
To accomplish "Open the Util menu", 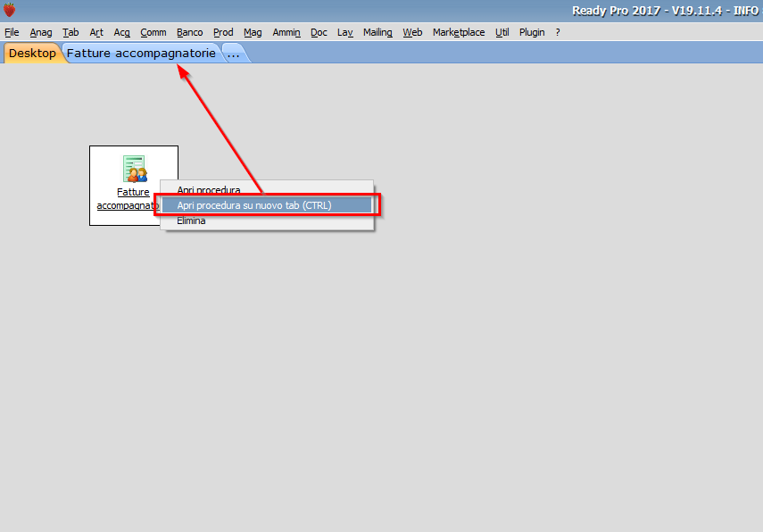I will coord(502,32).
